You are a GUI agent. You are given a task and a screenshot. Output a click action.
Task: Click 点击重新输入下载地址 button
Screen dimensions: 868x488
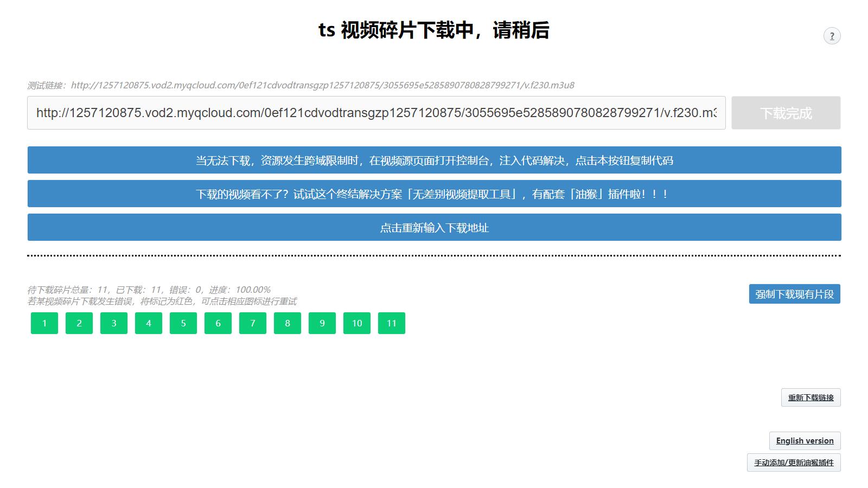(x=434, y=227)
